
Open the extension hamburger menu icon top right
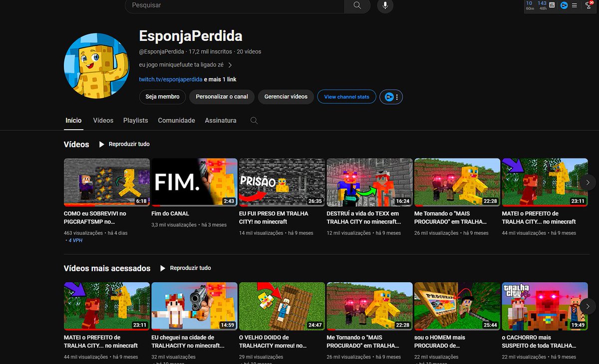pos(575,5)
